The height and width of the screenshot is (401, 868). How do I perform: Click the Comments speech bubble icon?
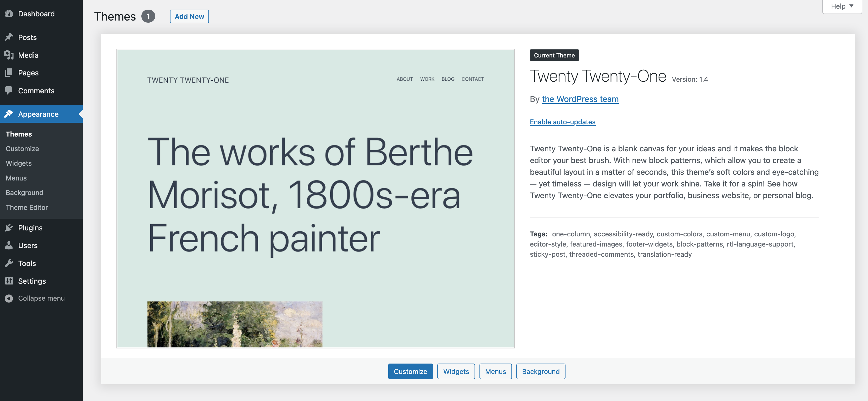pyautogui.click(x=9, y=90)
